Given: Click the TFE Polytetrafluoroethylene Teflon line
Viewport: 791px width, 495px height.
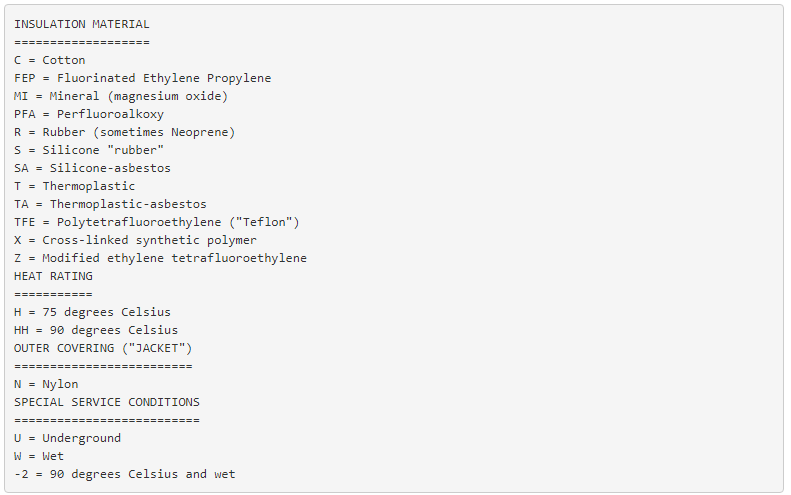Looking at the screenshot, I should (157, 222).
